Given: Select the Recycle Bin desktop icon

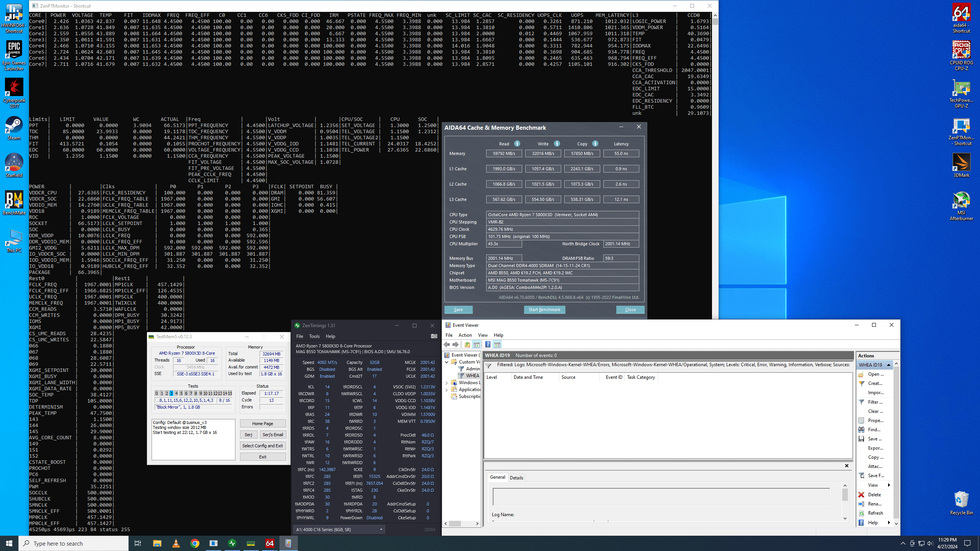Looking at the screenshot, I should [x=961, y=503].
